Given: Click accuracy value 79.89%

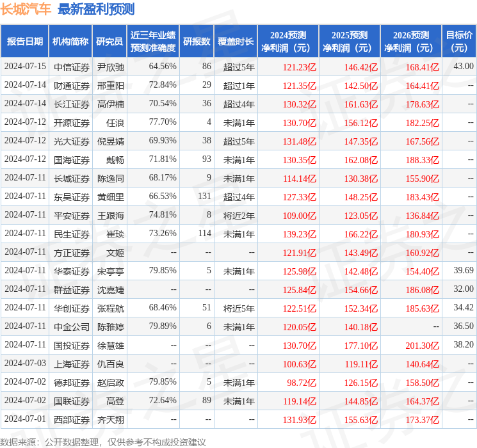Looking at the screenshot, I should point(163,326).
